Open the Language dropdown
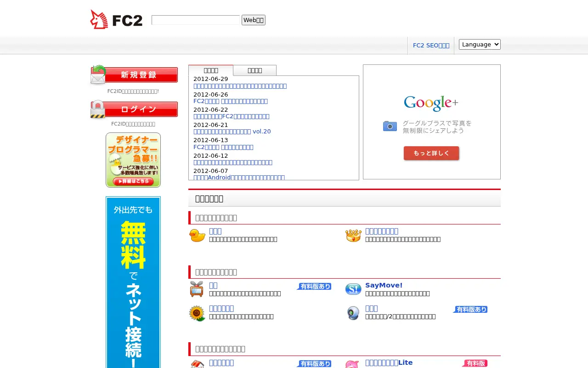 pyautogui.click(x=480, y=44)
